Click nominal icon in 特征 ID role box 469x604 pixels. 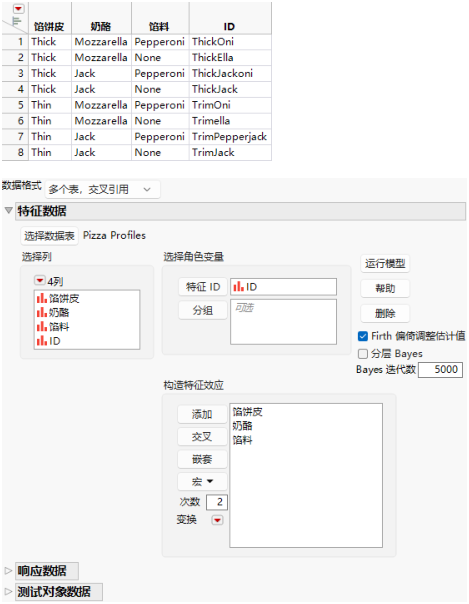point(238,287)
